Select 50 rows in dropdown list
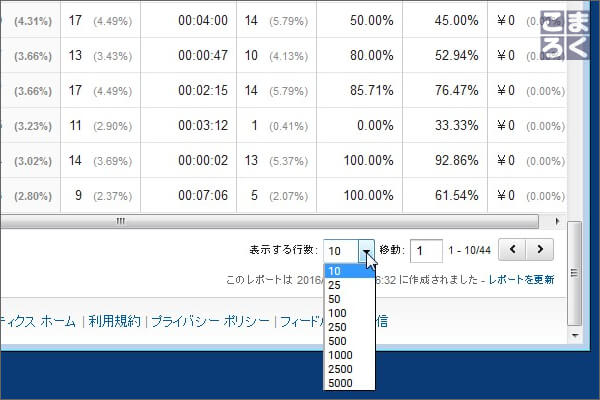 coord(349,299)
